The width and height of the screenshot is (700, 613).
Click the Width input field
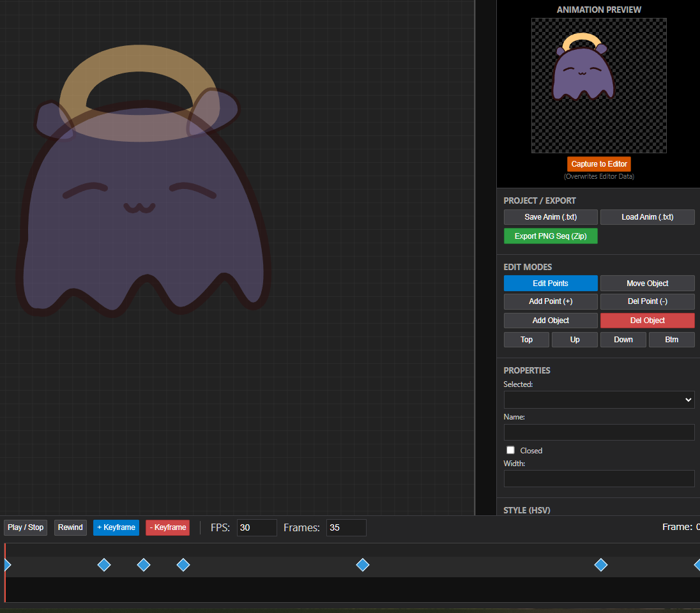click(598, 479)
